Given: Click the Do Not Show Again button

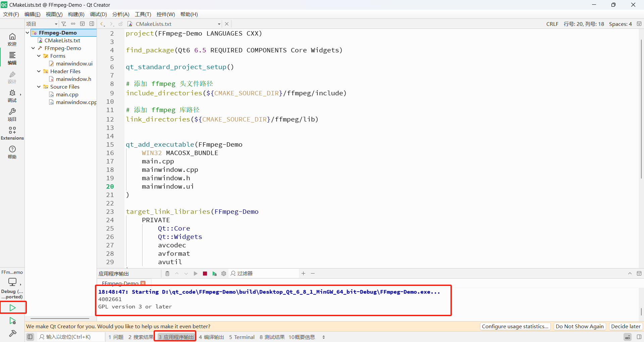Looking at the screenshot, I should (x=580, y=326).
